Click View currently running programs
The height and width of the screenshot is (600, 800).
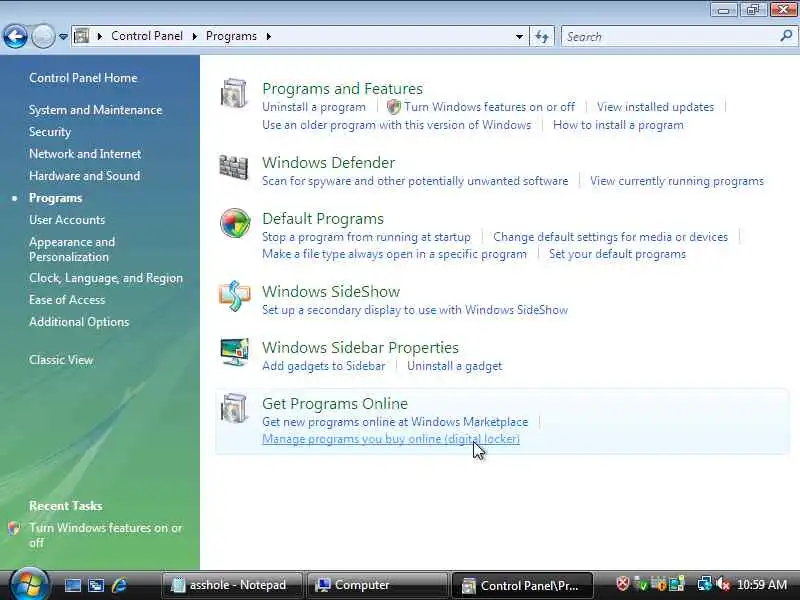point(677,181)
